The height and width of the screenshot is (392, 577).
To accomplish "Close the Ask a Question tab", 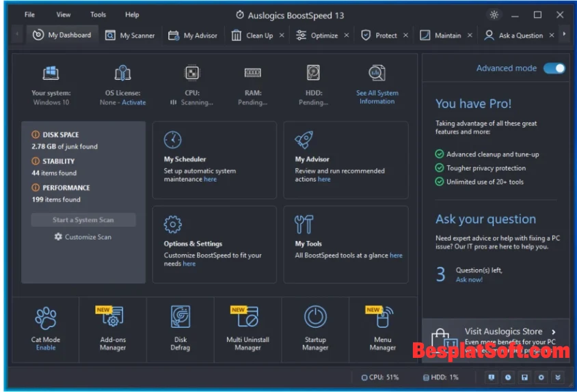I will [552, 36].
